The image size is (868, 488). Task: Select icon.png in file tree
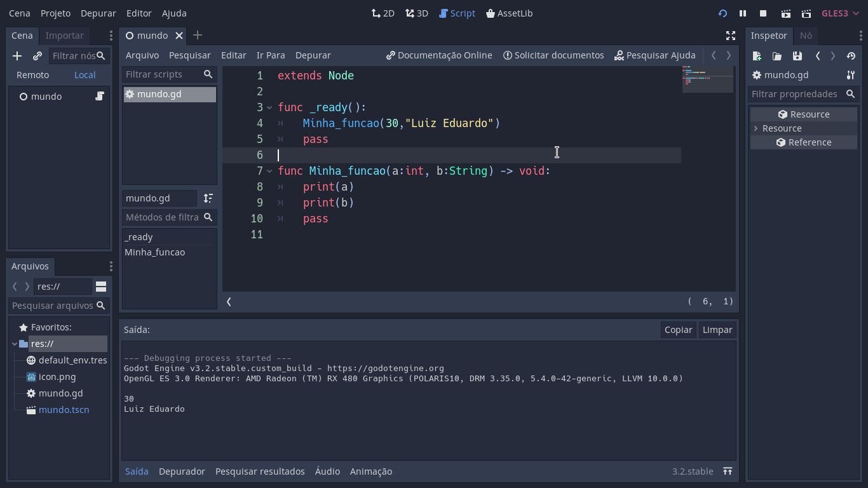pyautogui.click(x=57, y=377)
